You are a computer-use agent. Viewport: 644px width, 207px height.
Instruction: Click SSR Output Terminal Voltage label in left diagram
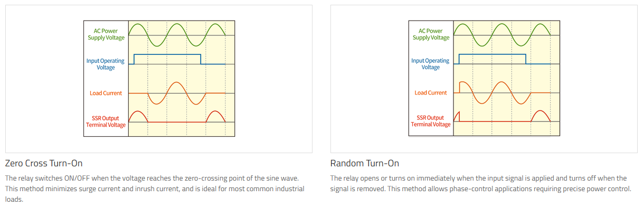coord(106,121)
